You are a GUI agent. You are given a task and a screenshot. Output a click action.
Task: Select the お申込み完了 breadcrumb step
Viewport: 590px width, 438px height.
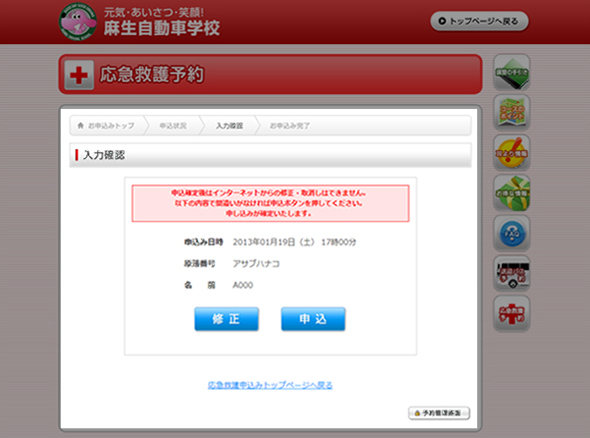click(290, 126)
